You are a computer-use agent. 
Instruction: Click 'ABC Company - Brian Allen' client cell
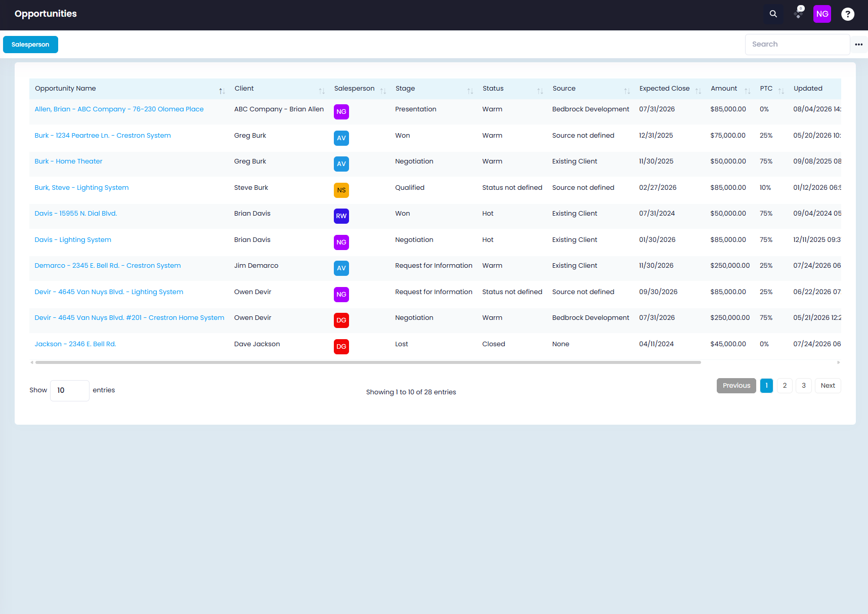(279, 109)
